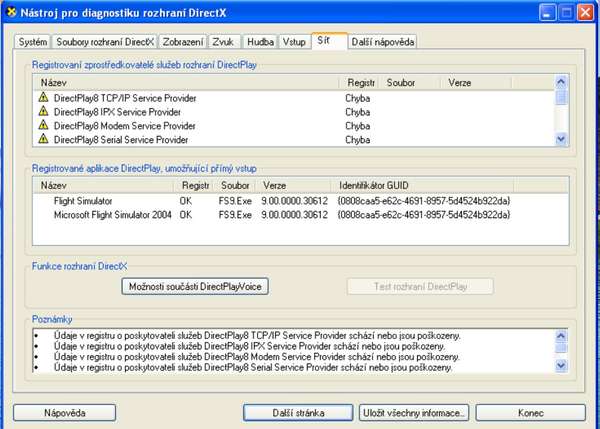Click up arrow of service providers list scrollbar
600x429 pixels.
561,82
